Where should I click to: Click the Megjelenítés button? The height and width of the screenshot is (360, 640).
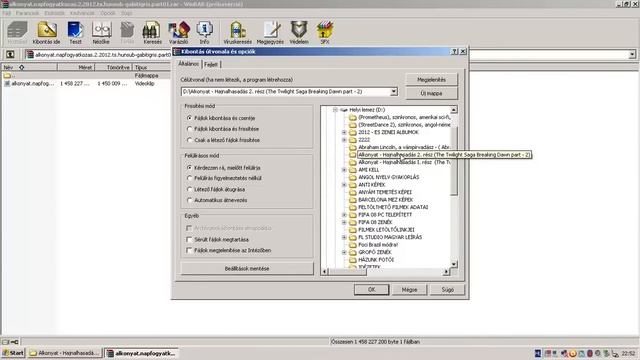click(x=431, y=80)
